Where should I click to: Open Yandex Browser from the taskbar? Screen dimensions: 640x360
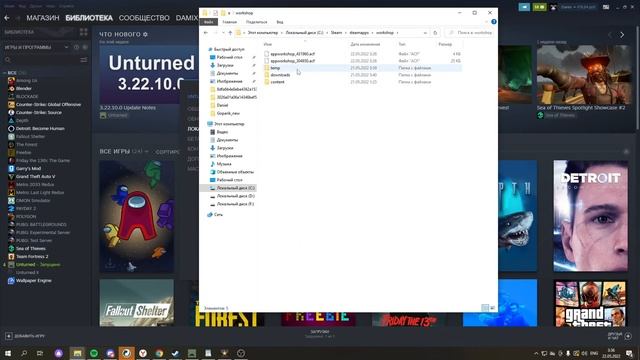(x=143, y=353)
